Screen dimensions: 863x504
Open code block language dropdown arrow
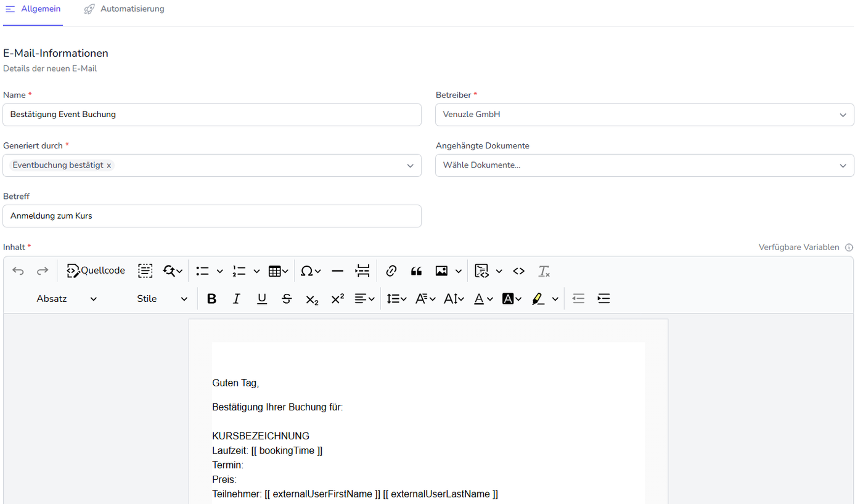pos(499,271)
